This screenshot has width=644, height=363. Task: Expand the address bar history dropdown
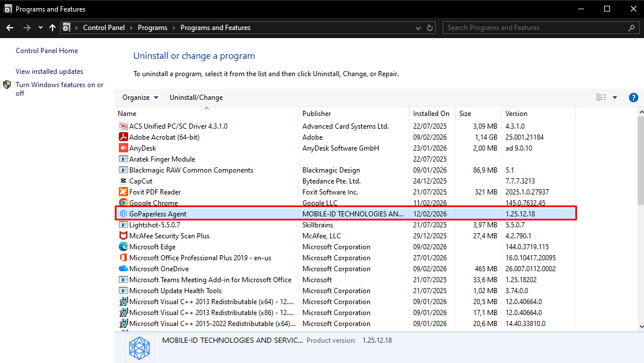click(418, 28)
